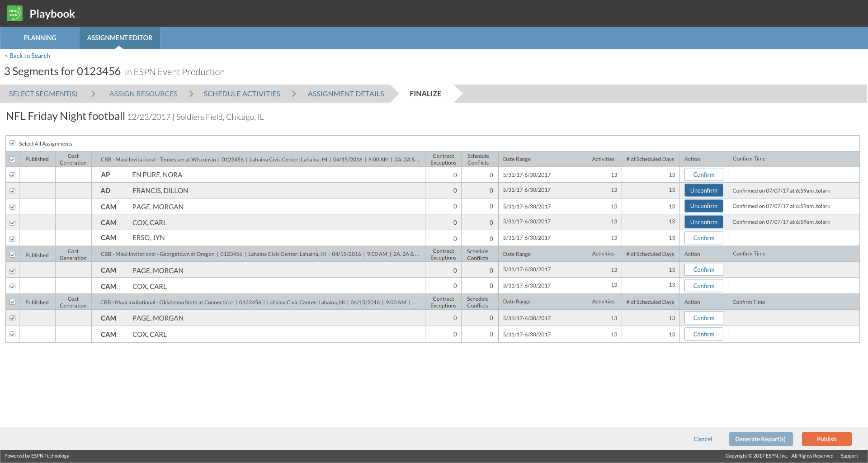Click the Georgetown at Oregon segment title
Image resolution: width=868 pixels, height=463 pixels.
260,254
